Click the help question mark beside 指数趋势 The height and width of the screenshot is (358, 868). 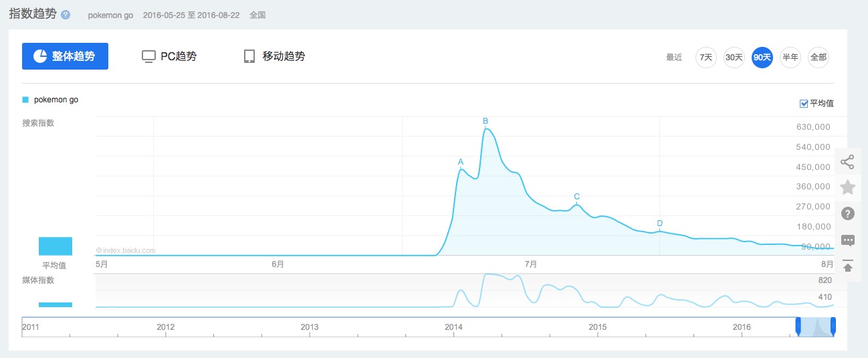66,15
